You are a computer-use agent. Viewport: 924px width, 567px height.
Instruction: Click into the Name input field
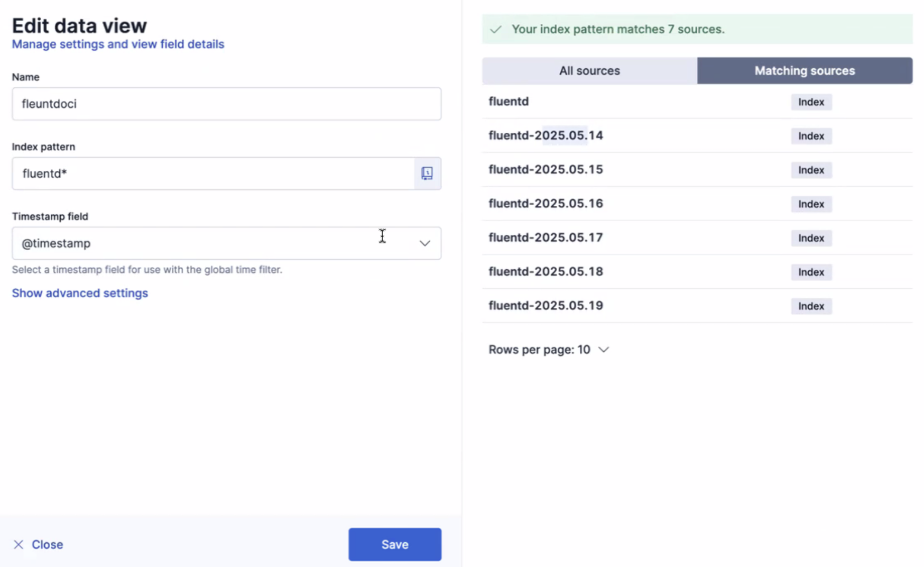(x=226, y=104)
